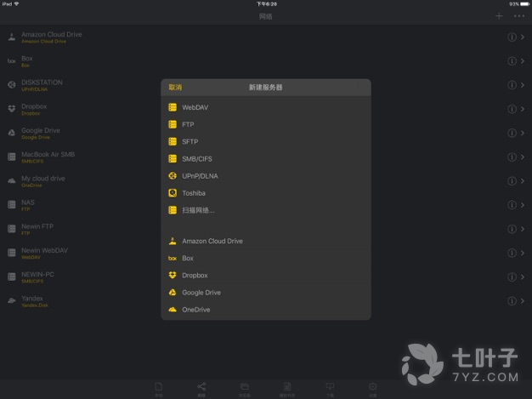This screenshot has width=532, height=399.
Task: Cancel the new server dialog with 取消
Action: (x=175, y=88)
